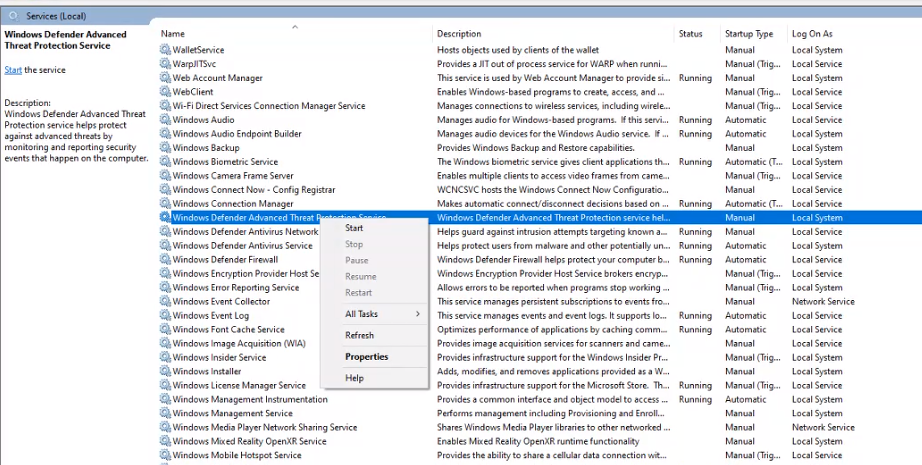Click the Start link in left pane
Image resolution: width=922 pixels, height=465 pixels.
point(13,70)
